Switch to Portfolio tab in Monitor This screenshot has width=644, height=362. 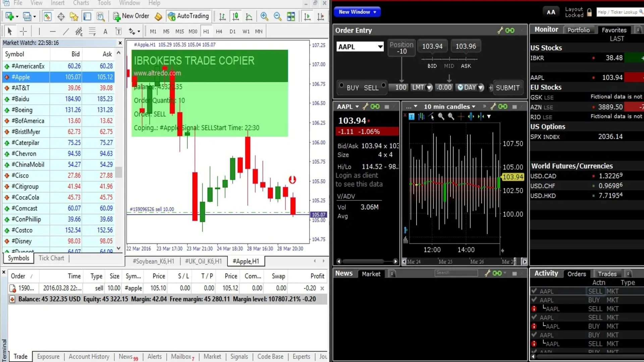pyautogui.click(x=578, y=30)
